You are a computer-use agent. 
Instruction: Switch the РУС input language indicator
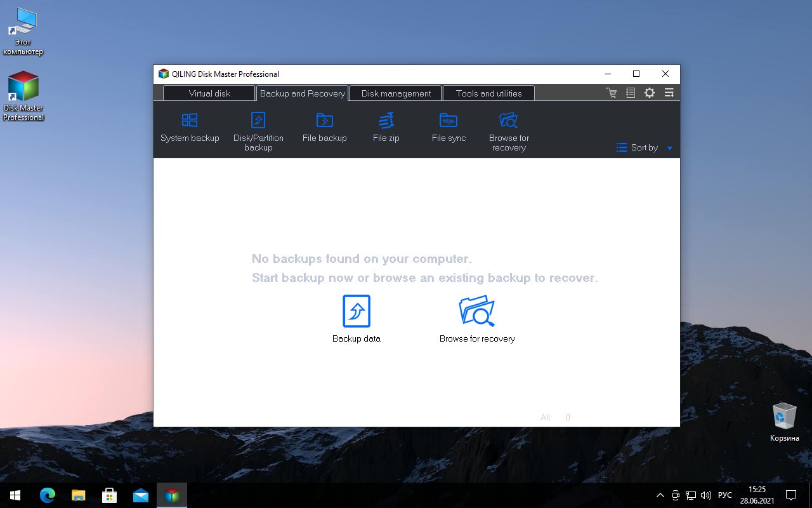click(x=725, y=495)
